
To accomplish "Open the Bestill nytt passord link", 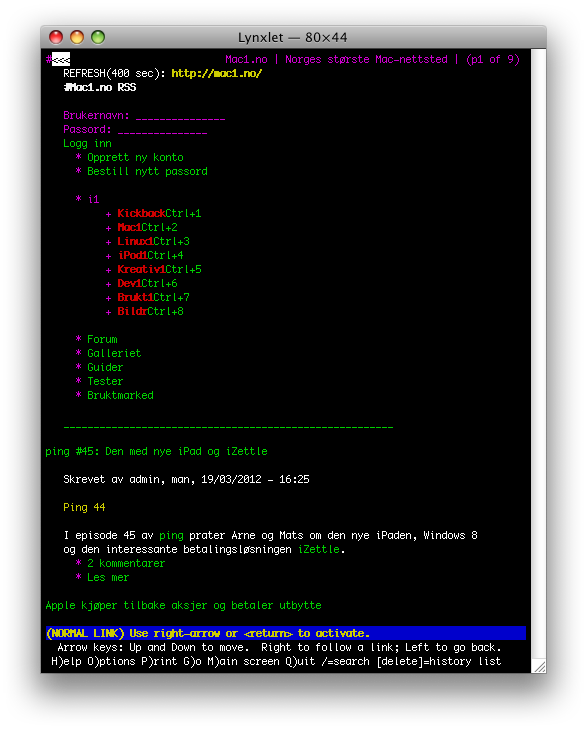I will [147, 172].
